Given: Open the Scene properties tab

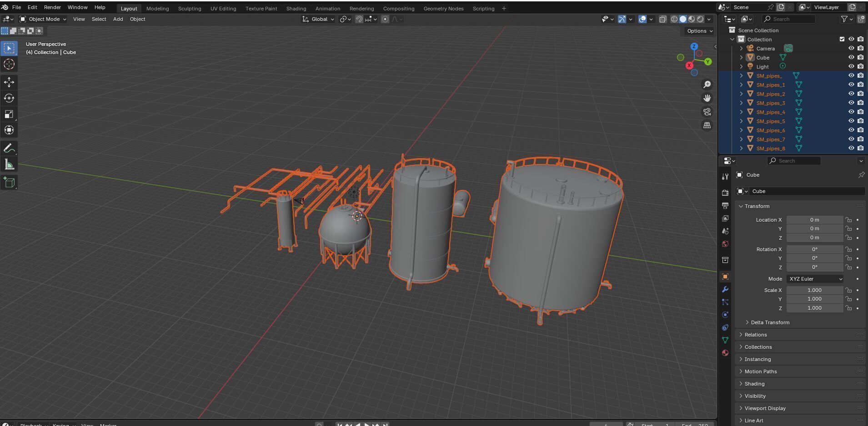Looking at the screenshot, I should (725, 231).
